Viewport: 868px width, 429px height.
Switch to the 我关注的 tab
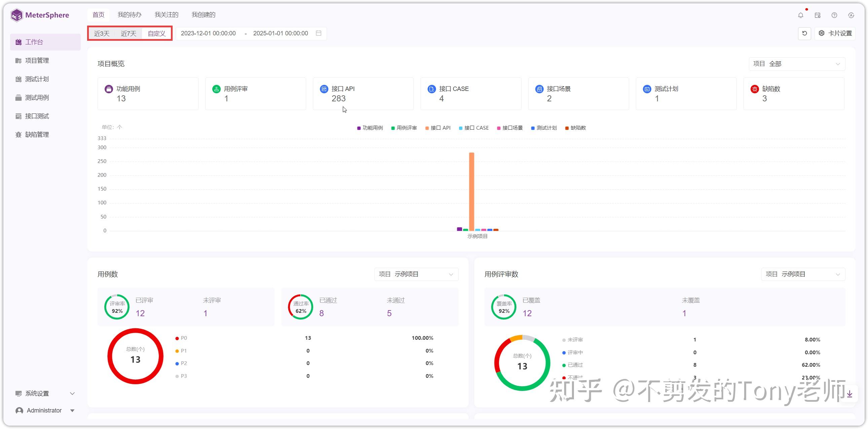tap(167, 15)
